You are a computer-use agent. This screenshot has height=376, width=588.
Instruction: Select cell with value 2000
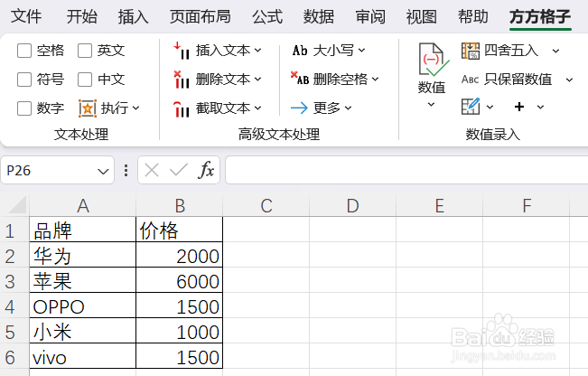pos(179,256)
